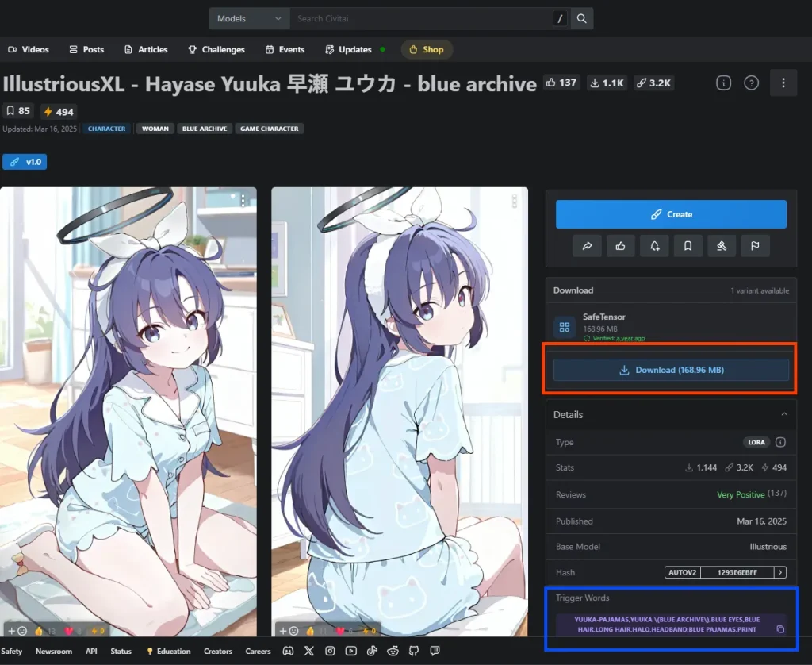
Task: Focus the Search Civitai input field
Action: tap(421, 19)
